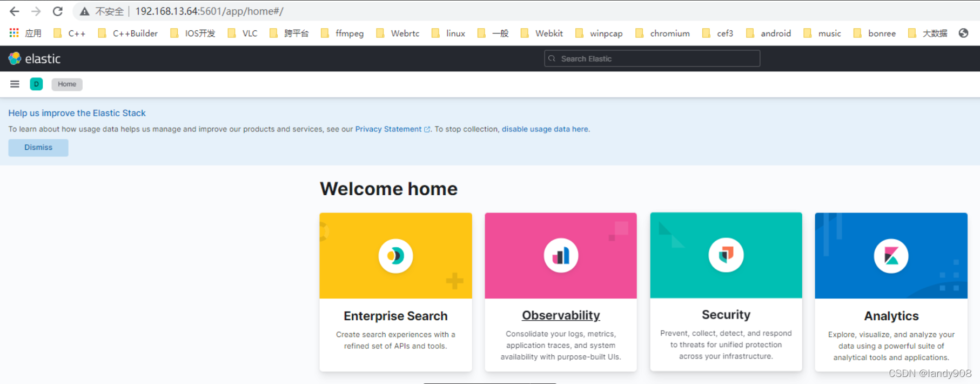The height and width of the screenshot is (384, 980).
Task: Dismiss the usage data banner
Action: pos(38,148)
